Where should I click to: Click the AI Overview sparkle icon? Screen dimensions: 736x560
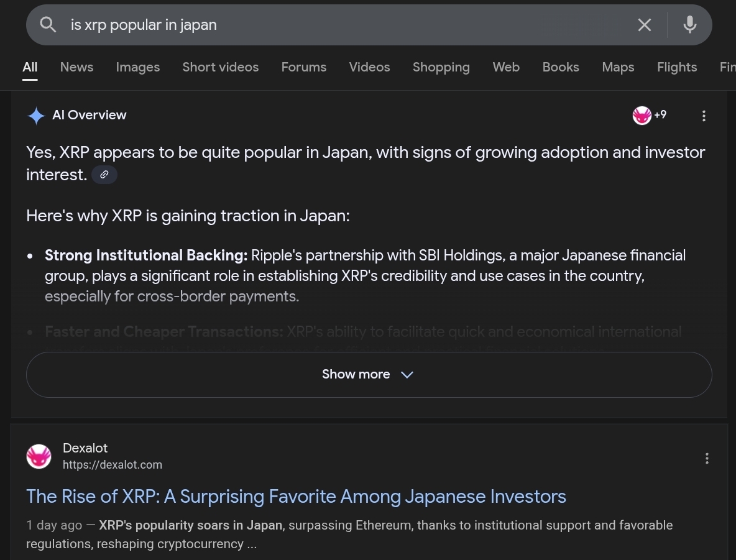pos(36,116)
